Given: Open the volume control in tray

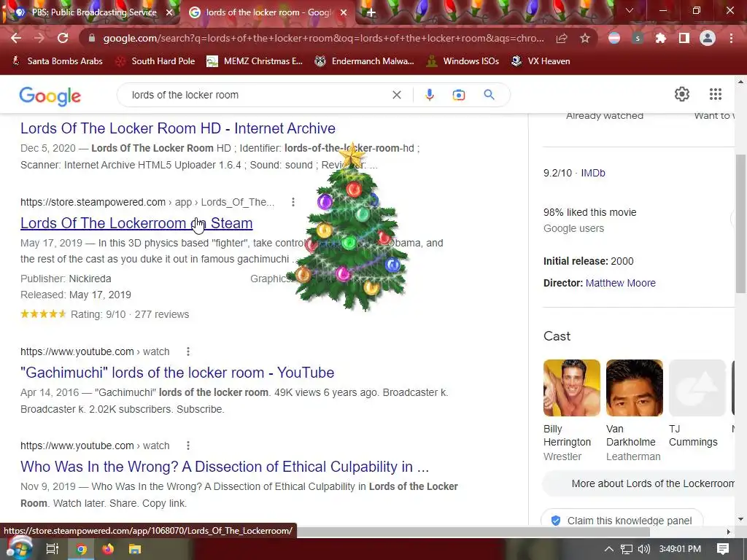Looking at the screenshot, I should pos(644,549).
